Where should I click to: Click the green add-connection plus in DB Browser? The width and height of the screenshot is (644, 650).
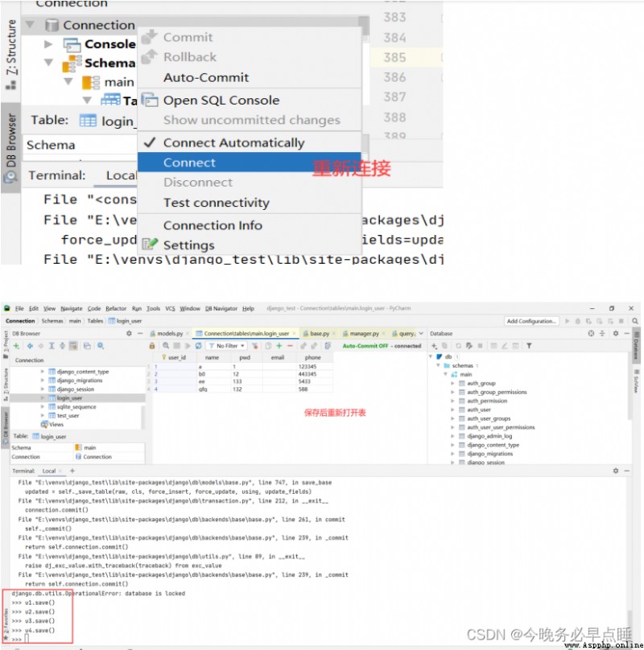point(16,346)
